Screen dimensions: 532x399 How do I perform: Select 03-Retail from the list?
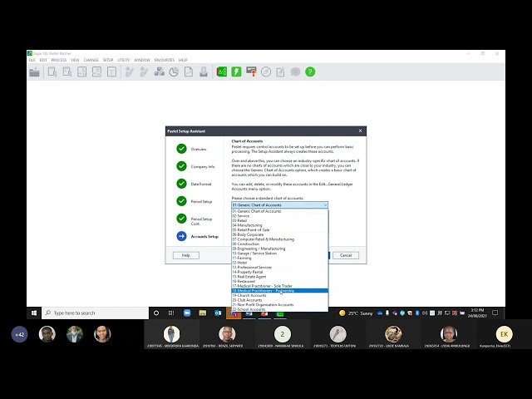[x=280, y=220]
